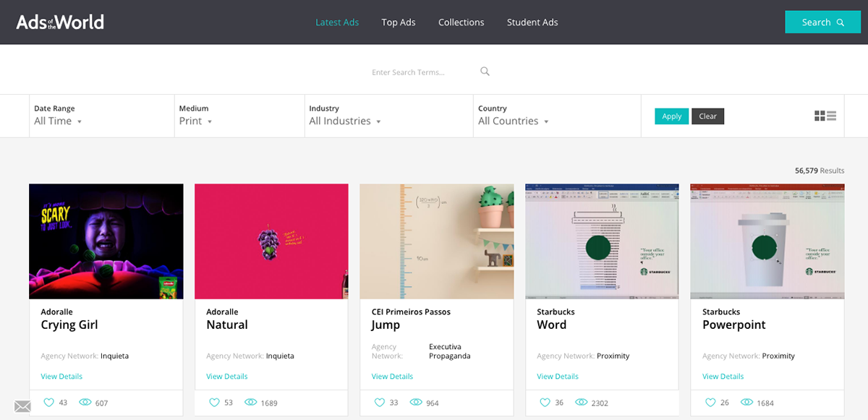The width and height of the screenshot is (868, 420).
Task: View Details of Starbucks Powerpoint ad
Action: click(723, 376)
